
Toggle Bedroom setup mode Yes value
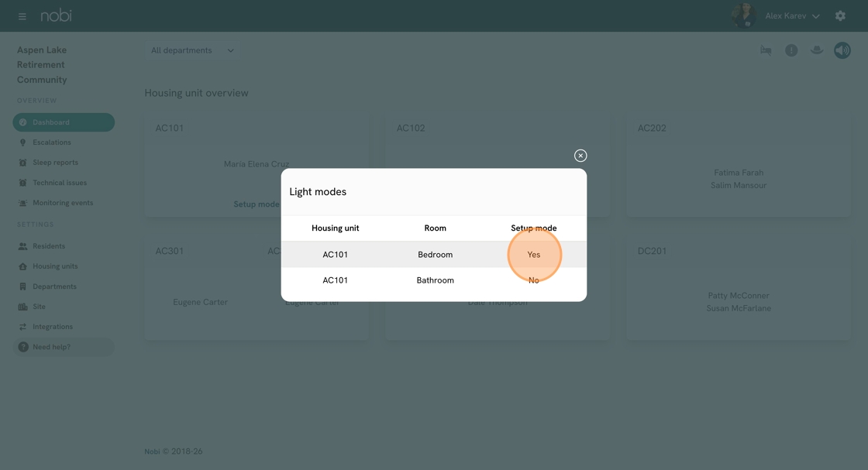[534, 255]
